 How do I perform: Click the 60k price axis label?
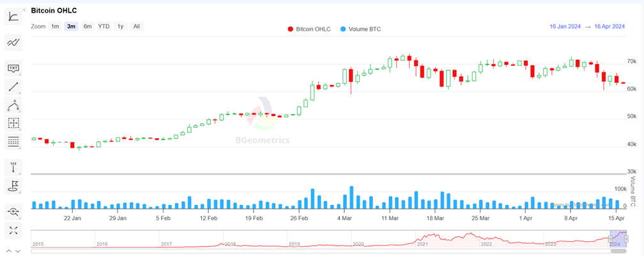(x=632, y=89)
